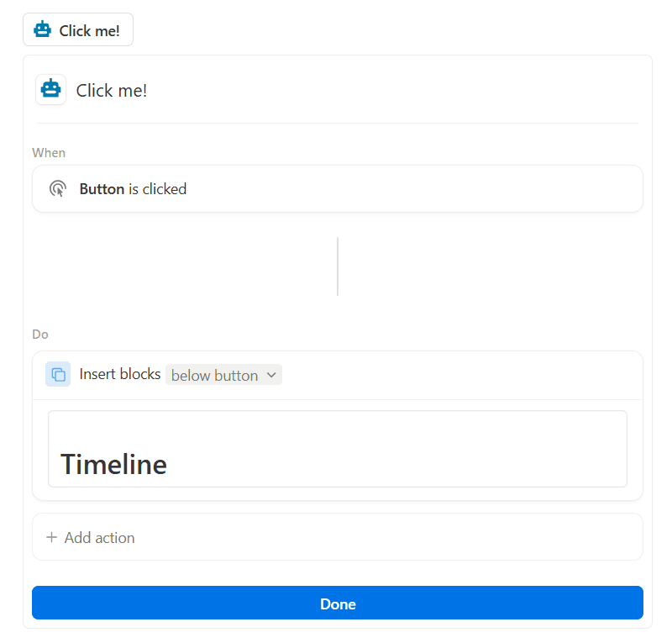Click the chevron icon on the below button selector
The image size is (672, 643).
pos(270,375)
